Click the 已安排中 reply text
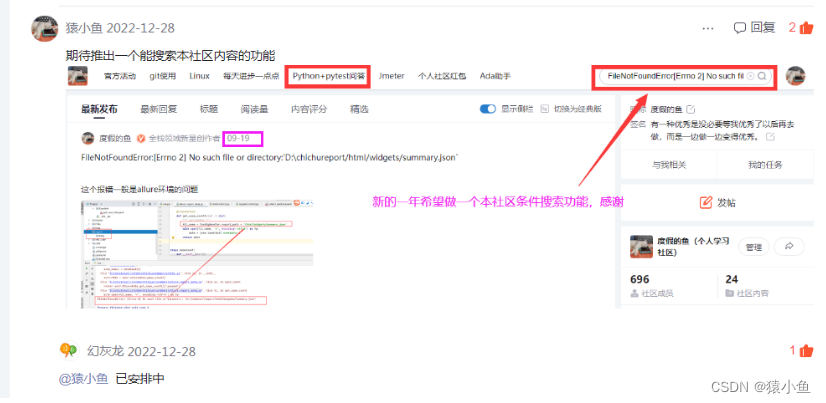Image resolution: width=826 pixels, height=403 pixels. [x=140, y=379]
